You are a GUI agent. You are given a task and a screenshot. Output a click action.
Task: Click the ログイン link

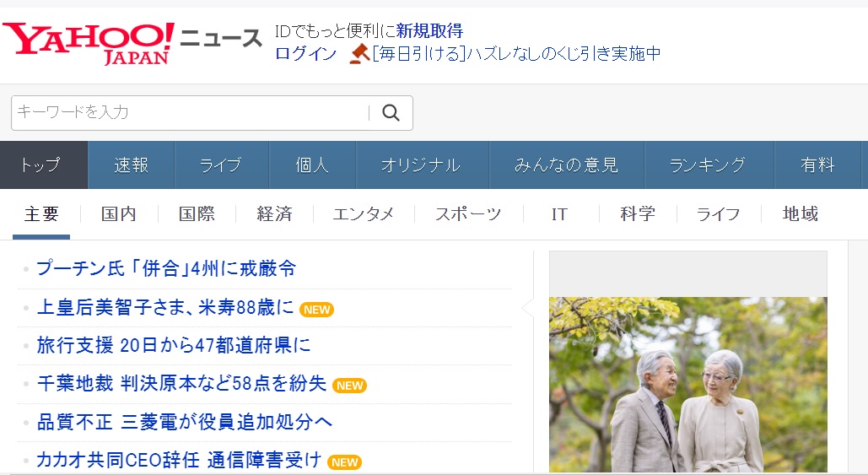[305, 54]
